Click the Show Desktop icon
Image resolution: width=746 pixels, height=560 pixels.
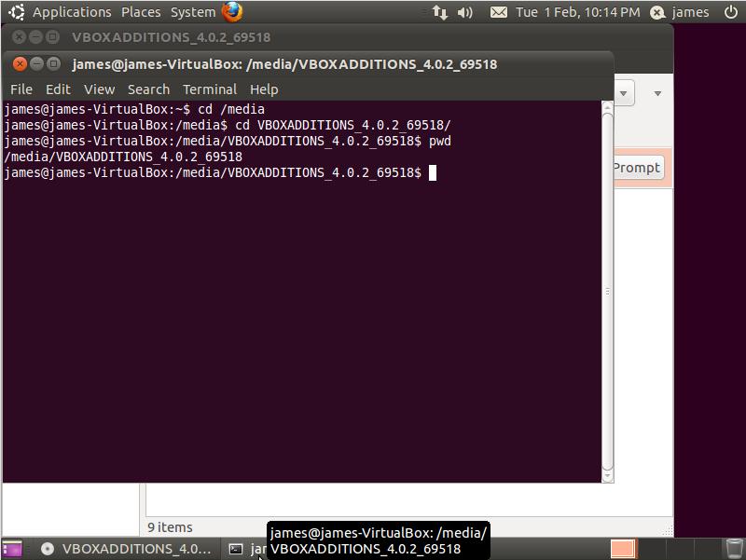click(11, 549)
